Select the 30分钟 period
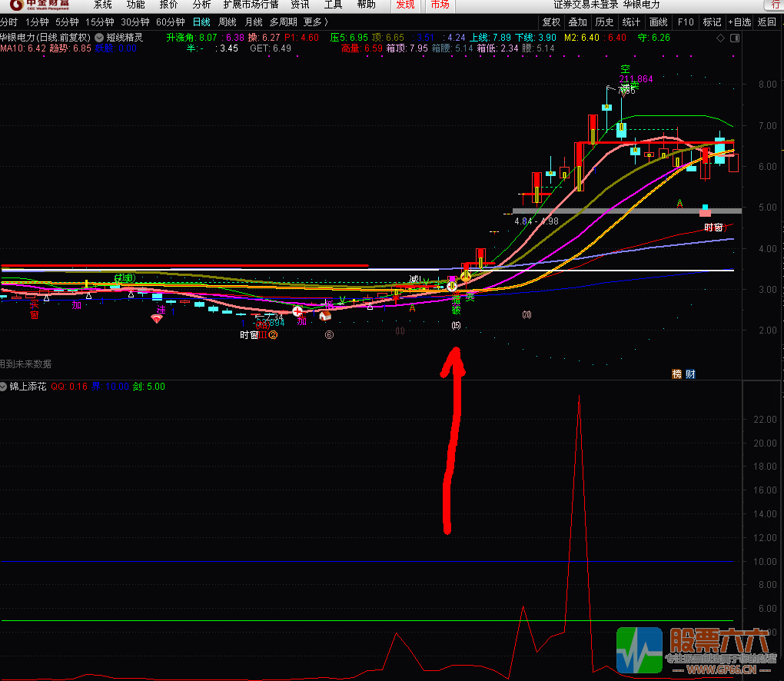784x681 pixels. [135, 22]
